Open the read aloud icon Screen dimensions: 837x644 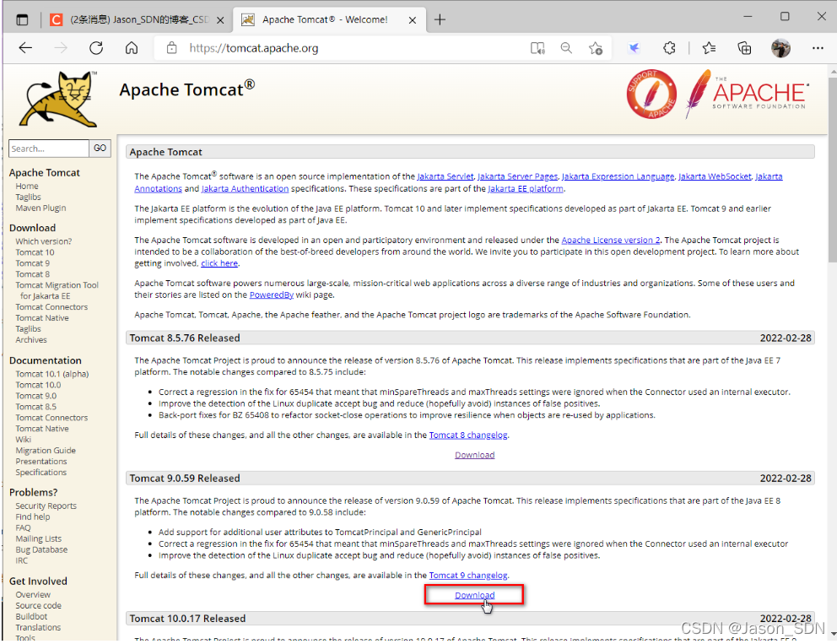click(537, 49)
